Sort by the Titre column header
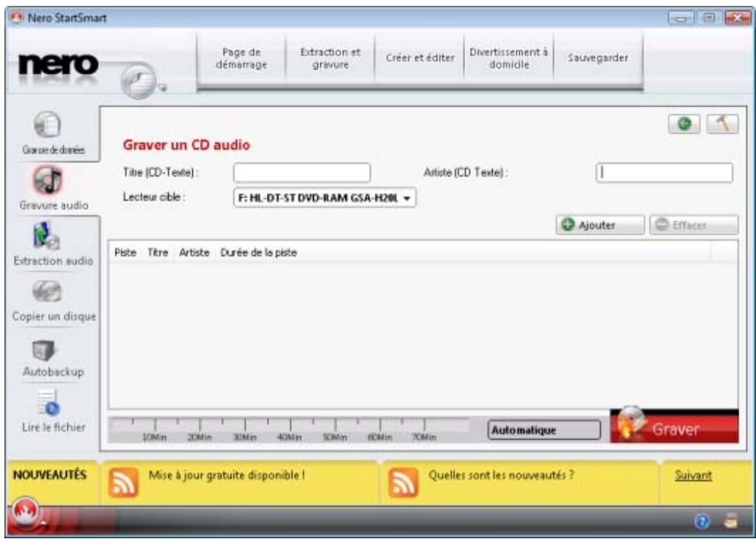The width and height of the screenshot is (756, 539). (x=158, y=252)
